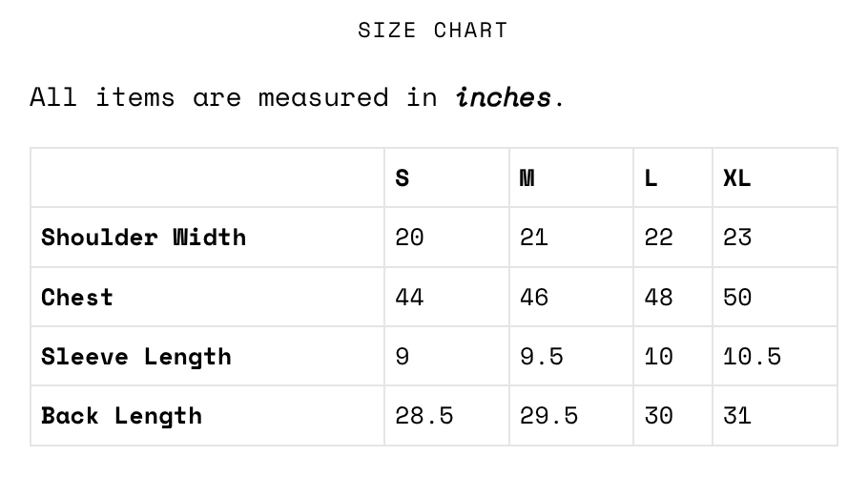Image resolution: width=868 pixels, height=477 pixels.
Task: Click the Chest value 50 for XL
Action: pyautogui.click(x=737, y=297)
